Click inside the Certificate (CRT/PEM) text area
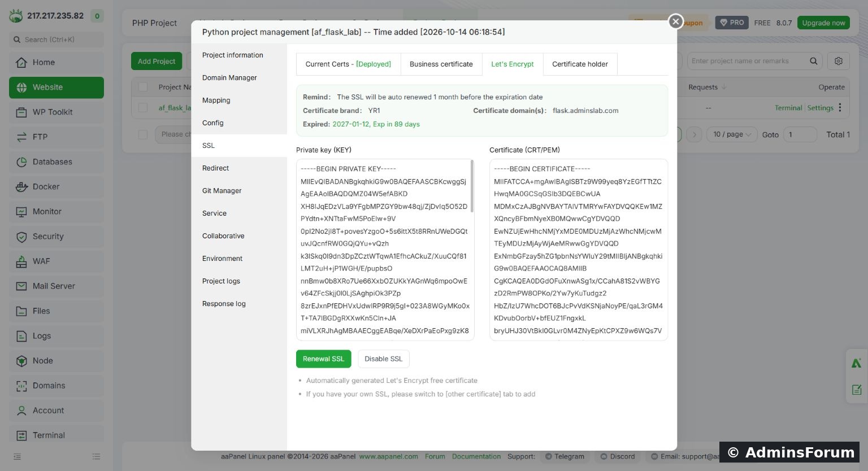The width and height of the screenshot is (868, 471). (x=579, y=250)
